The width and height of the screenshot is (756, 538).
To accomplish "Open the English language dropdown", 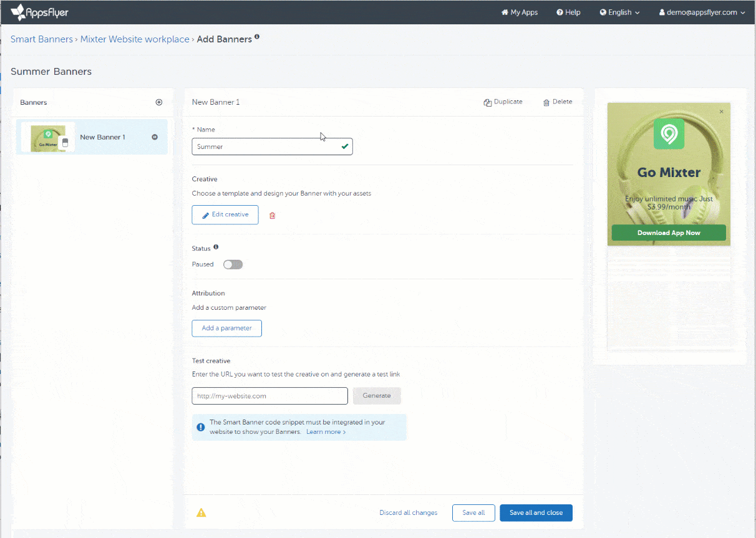I will coord(619,12).
